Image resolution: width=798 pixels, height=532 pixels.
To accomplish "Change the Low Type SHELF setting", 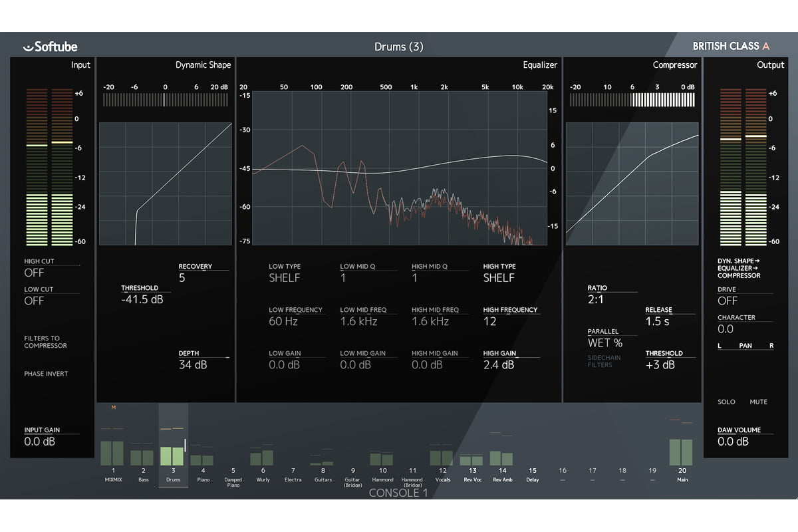I will pos(285,278).
